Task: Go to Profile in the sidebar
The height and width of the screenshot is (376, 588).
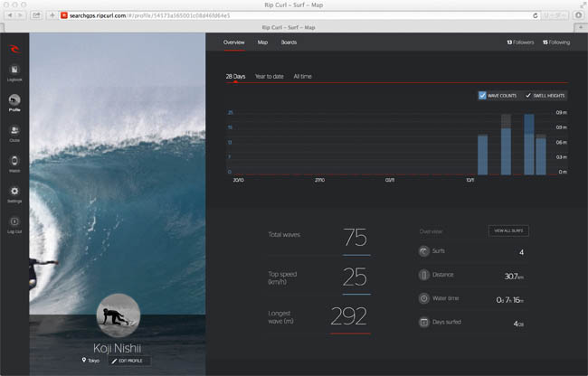Action: point(14,103)
